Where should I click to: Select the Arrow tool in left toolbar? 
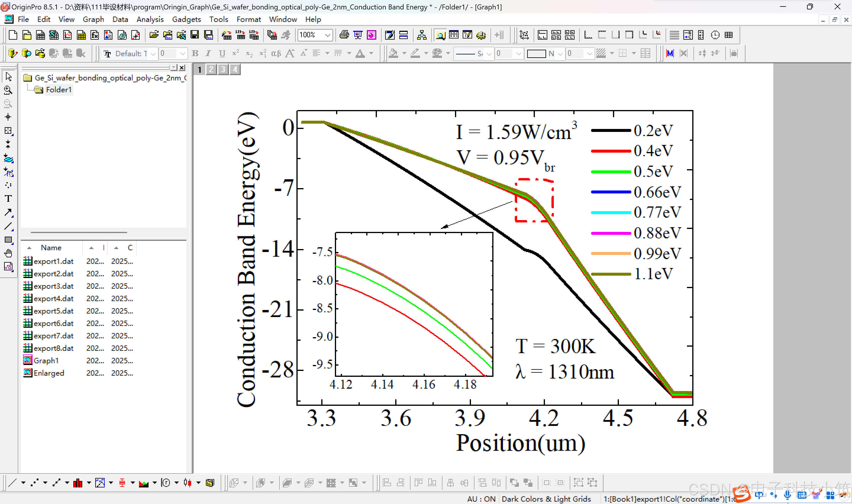(x=8, y=213)
